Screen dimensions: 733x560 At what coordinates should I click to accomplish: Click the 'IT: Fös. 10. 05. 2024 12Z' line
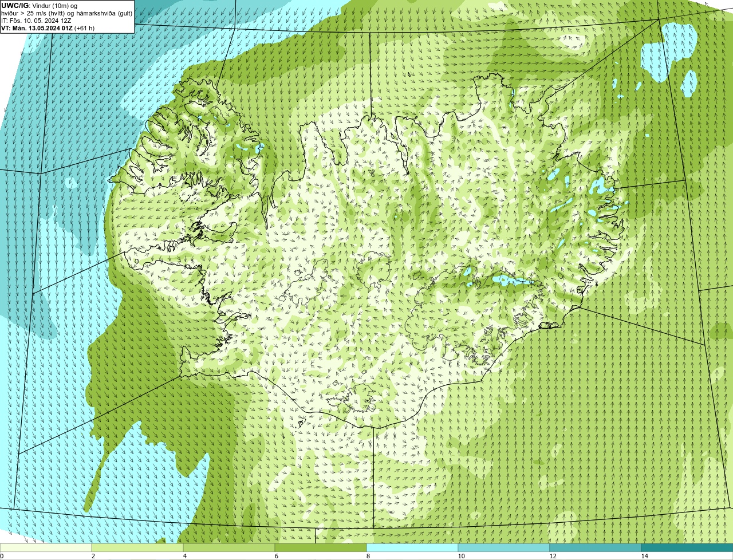[36, 20]
